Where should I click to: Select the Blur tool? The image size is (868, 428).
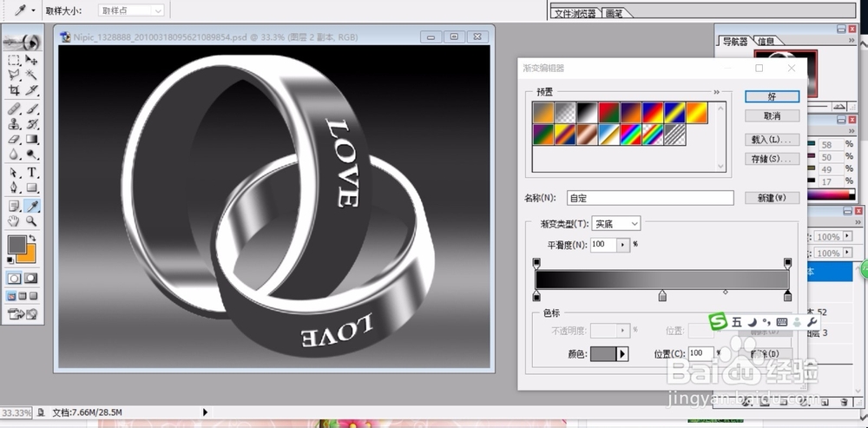coord(14,155)
